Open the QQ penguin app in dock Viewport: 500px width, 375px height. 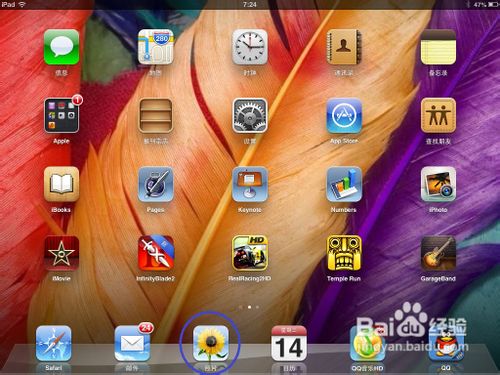(446, 344)
